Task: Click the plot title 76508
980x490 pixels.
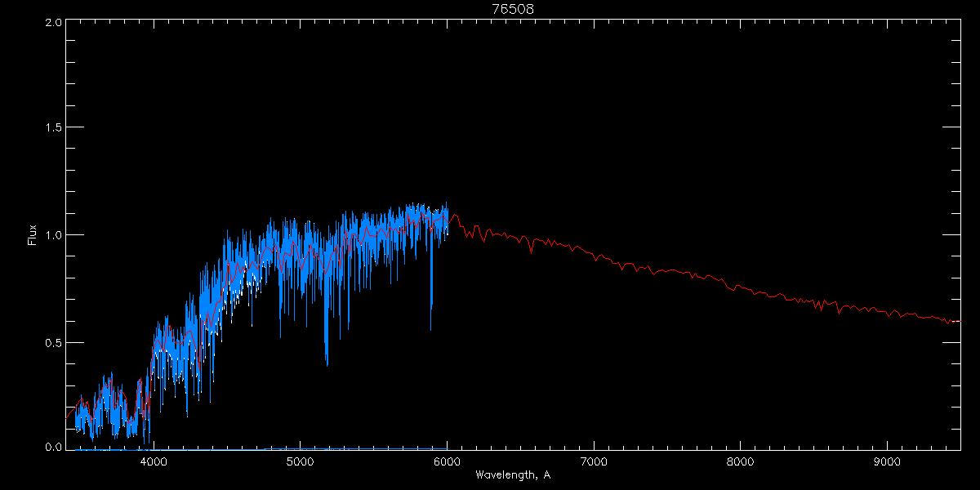Action: tap(513, 9)
